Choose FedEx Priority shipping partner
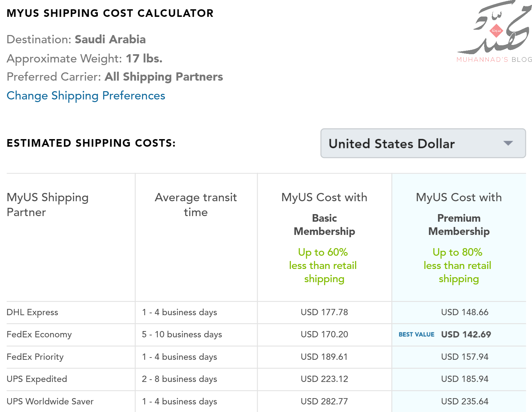The image size is (532, 412). coord(35,357)
